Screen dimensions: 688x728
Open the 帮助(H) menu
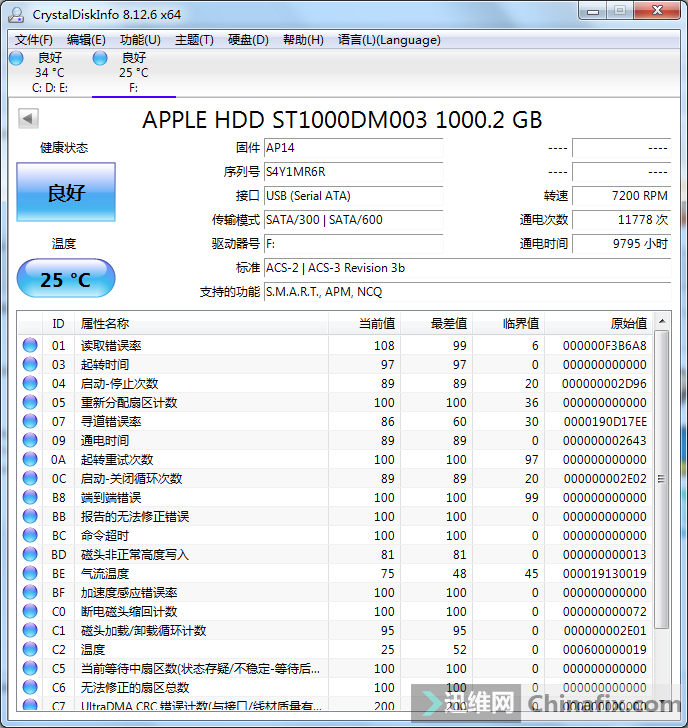coord(303,40)
